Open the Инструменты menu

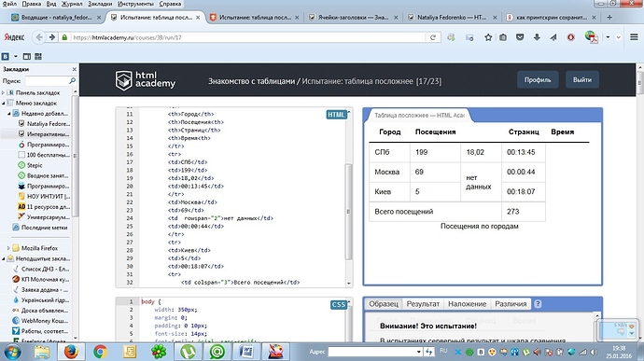(135, 4)
